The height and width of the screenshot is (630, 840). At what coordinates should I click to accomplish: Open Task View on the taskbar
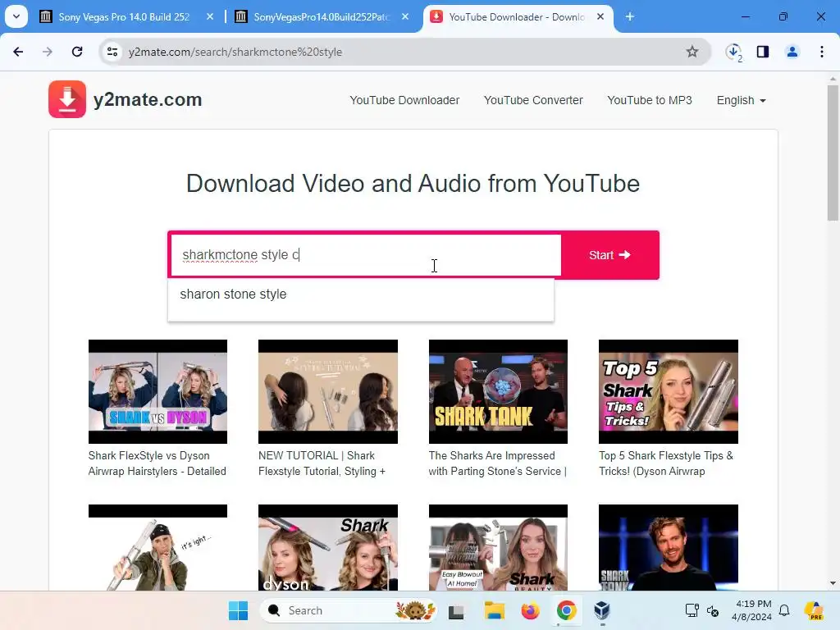click(x=456, y=610)
